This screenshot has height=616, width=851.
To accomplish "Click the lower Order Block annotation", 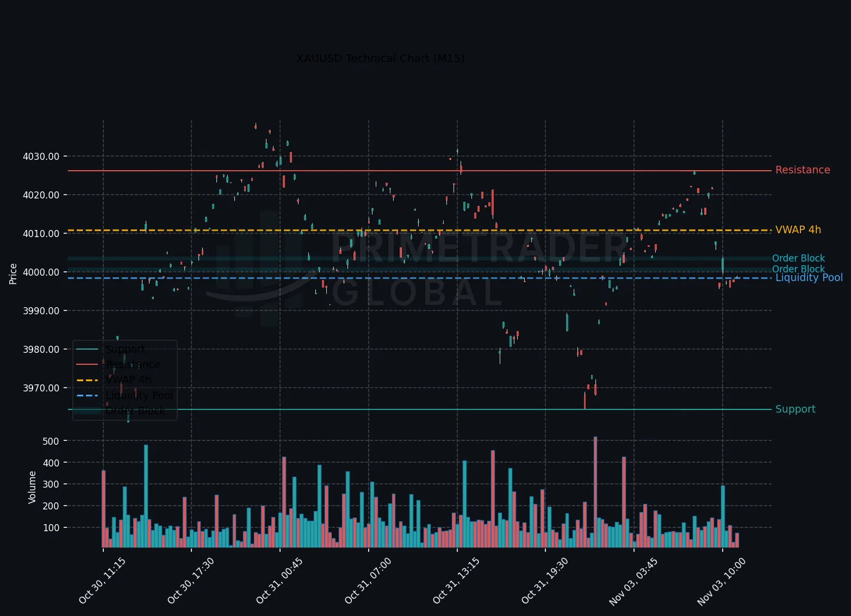I will click(x=798, y=269).
